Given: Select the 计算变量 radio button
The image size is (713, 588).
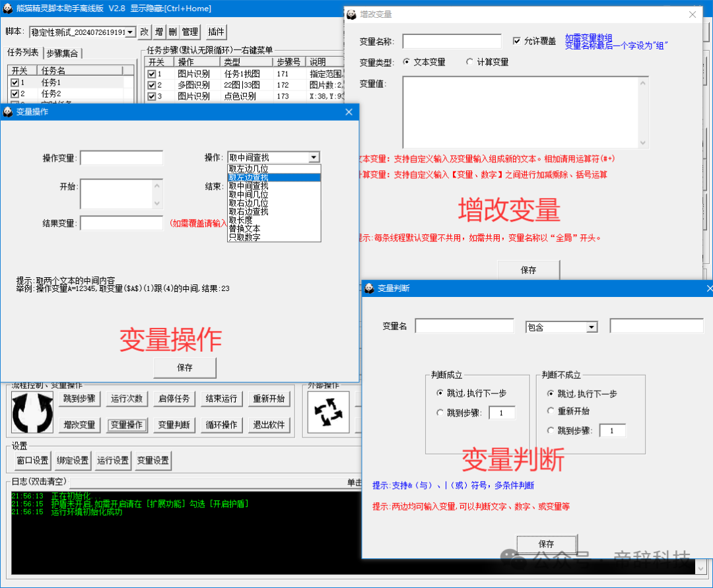Looking at the screenshot, I should (469, 62).
